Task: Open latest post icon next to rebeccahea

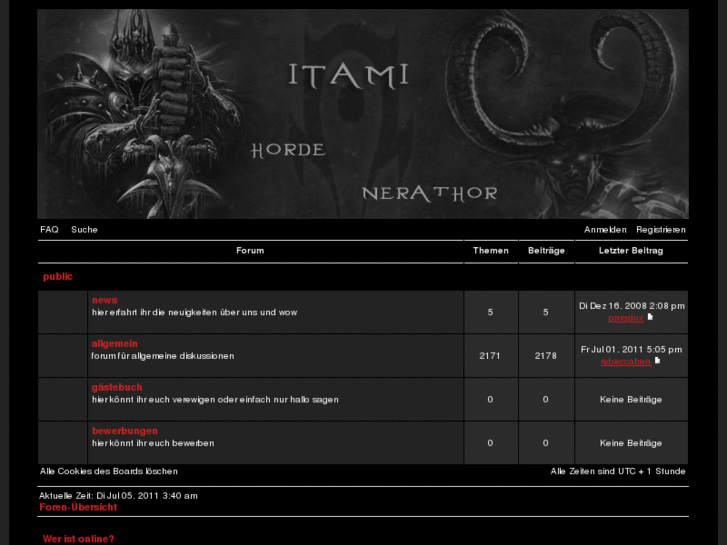Action: coord(657,361)
